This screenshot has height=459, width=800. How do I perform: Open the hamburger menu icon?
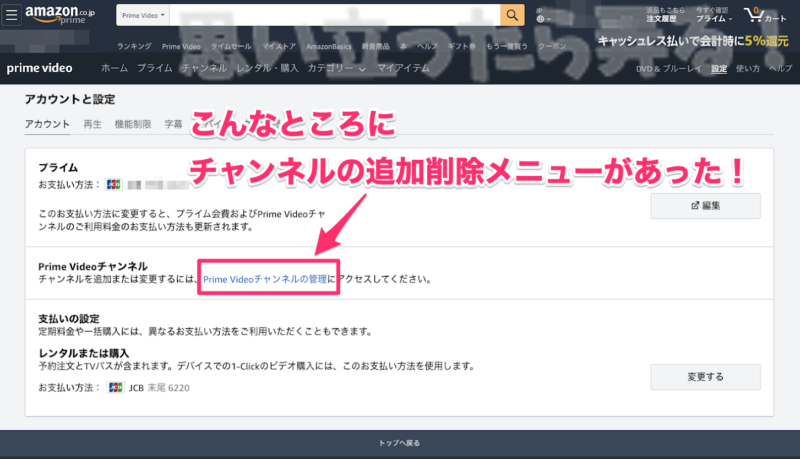coord(11,15)
